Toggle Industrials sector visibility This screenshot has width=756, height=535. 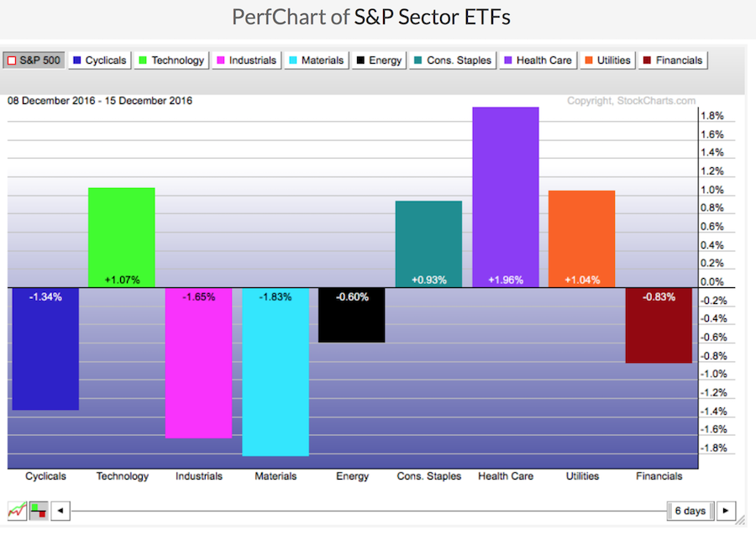click(245, 60)
